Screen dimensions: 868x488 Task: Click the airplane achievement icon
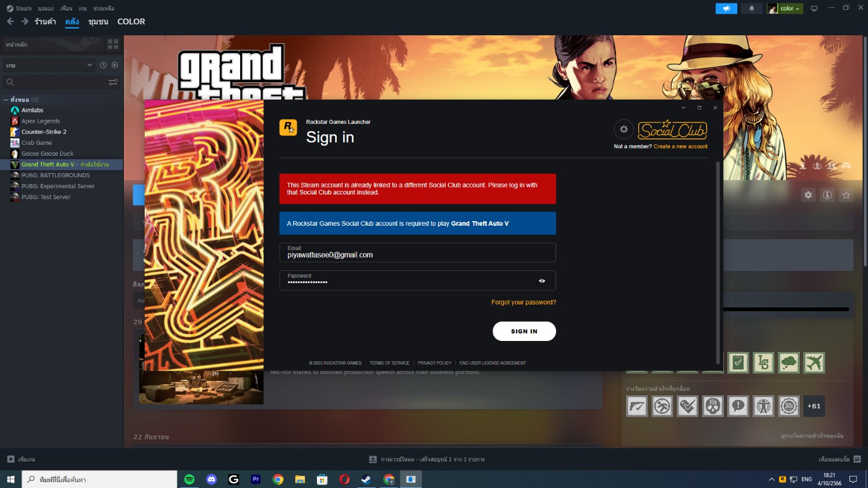pos(814,363)
